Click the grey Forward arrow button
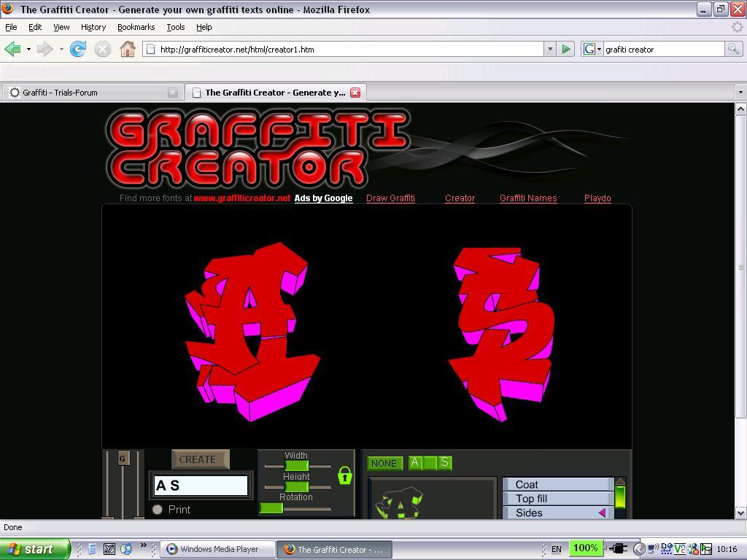The width and height of the screenshot is (747, 560). [44, 49]
